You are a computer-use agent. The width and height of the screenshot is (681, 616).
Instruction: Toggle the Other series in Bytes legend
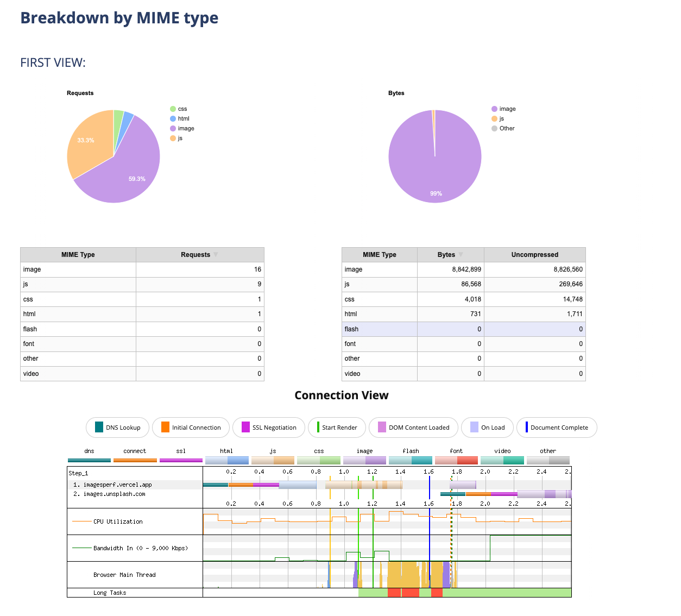(x=503, y=129)
